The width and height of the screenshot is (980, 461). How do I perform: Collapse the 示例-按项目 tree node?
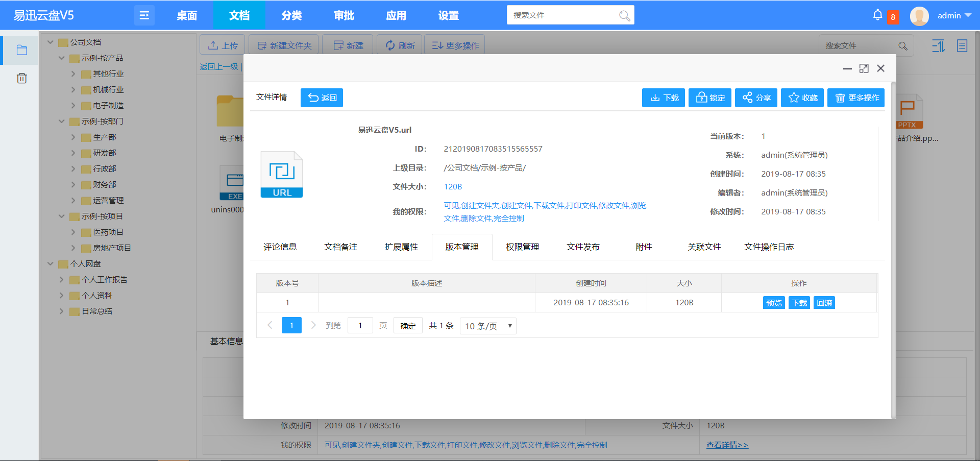[x=61, y=216]
